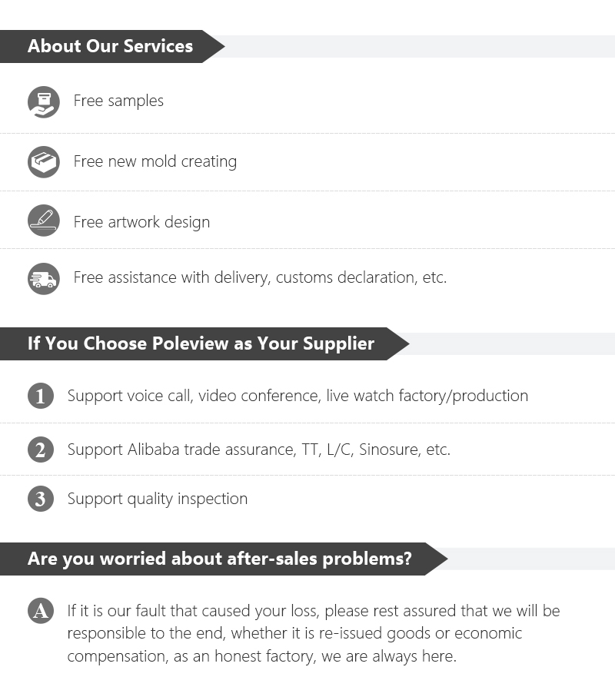
Task: Click the delivery and customs declaration text
Action: click(260, 277)
